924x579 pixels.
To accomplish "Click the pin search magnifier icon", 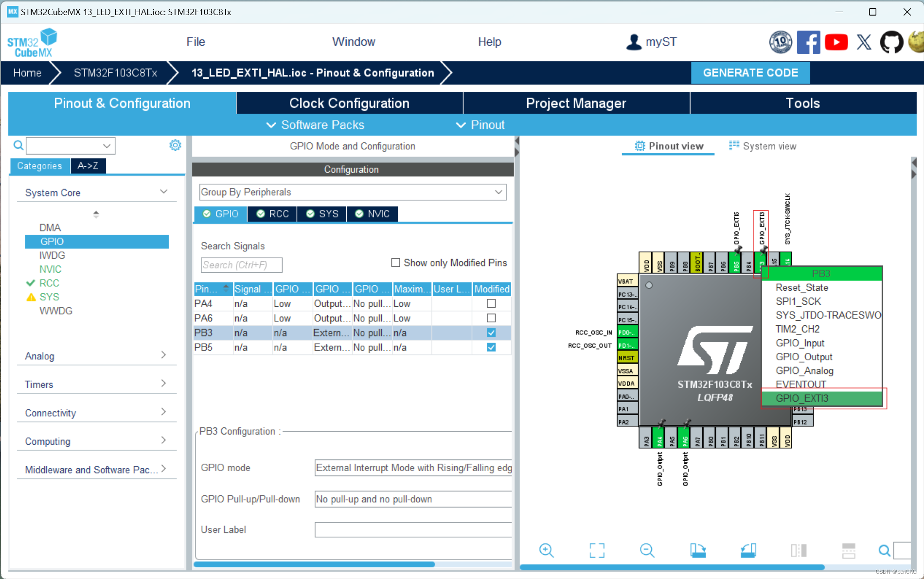I will point(885,550).
